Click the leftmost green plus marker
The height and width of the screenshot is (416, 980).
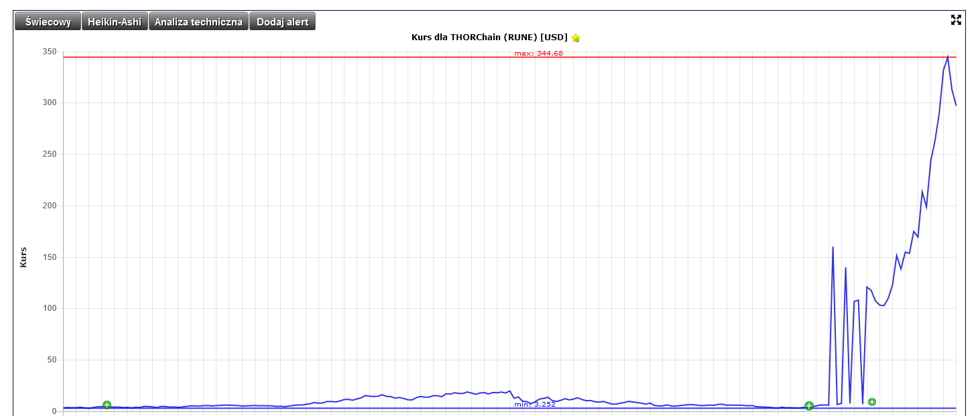(107, 405)
